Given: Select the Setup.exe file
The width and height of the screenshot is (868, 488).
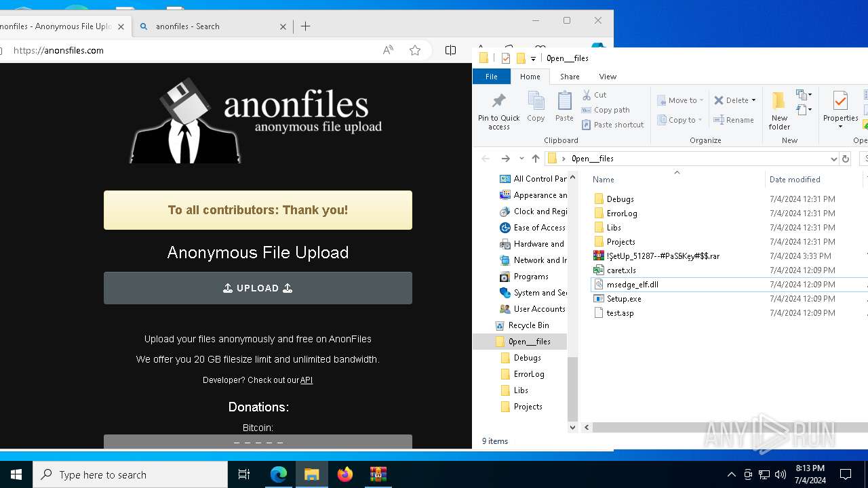Looking at the screenshot, I should click(x=623, y=299).
